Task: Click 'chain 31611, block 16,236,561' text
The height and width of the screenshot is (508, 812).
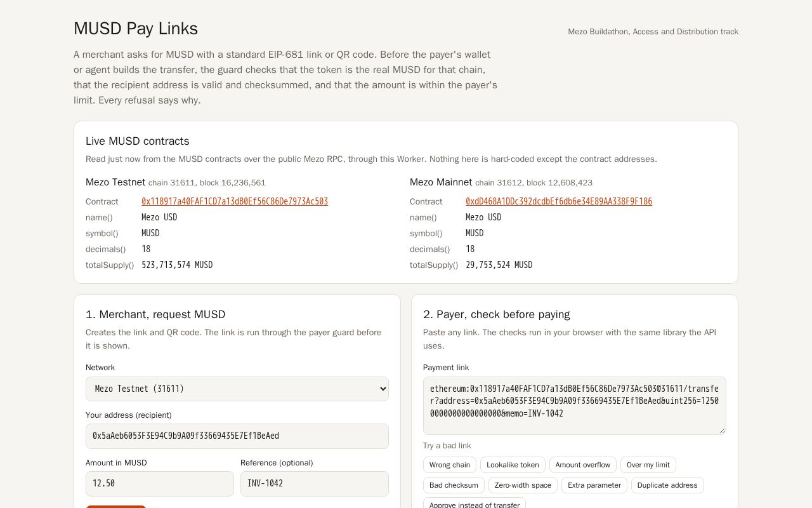Action: click(x=207, y=183)
